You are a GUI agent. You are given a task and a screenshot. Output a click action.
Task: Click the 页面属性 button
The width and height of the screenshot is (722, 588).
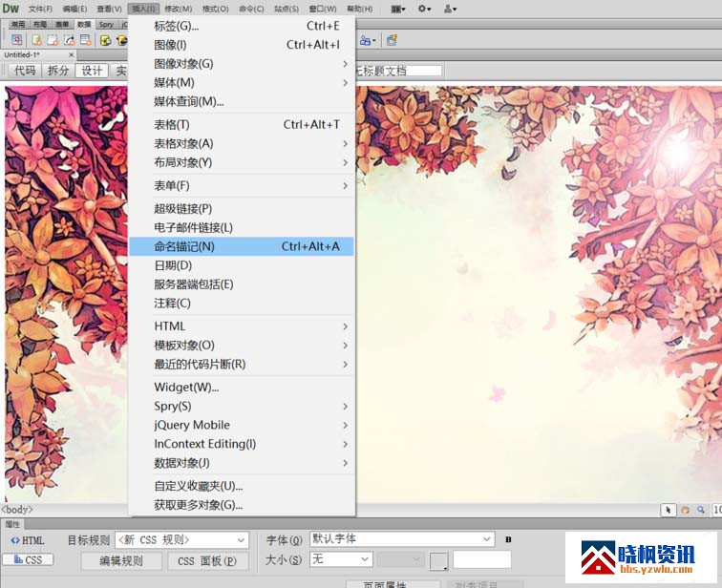click(393, 584)
